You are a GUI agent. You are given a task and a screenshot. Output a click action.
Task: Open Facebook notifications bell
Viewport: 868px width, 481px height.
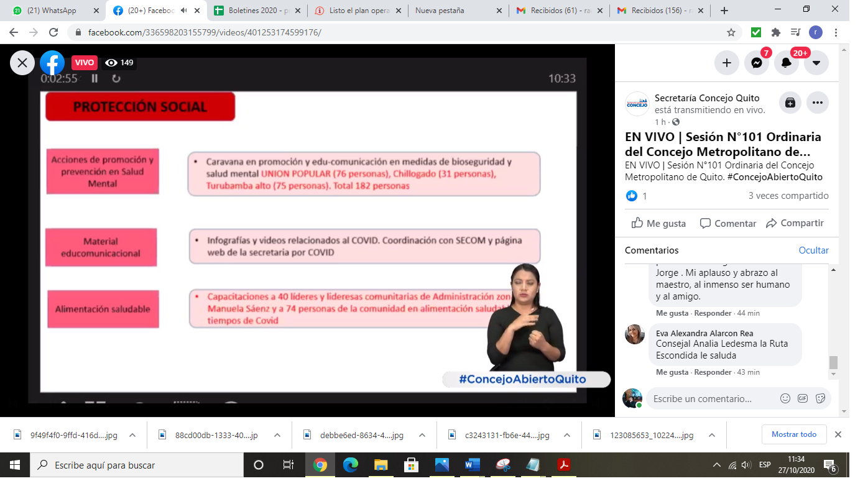[x=786, y=63]
